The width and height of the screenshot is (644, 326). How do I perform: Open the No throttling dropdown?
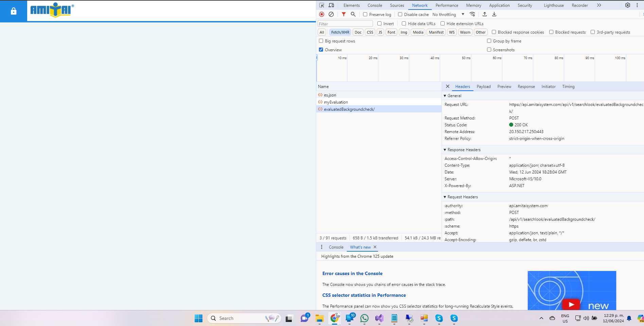[448, 14]
